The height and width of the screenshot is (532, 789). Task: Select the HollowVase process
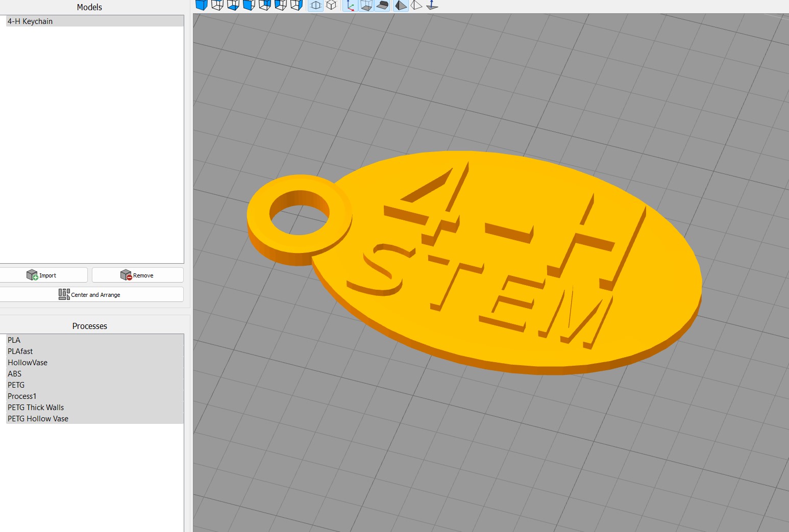pyautogui.click(x=95, y=363)
